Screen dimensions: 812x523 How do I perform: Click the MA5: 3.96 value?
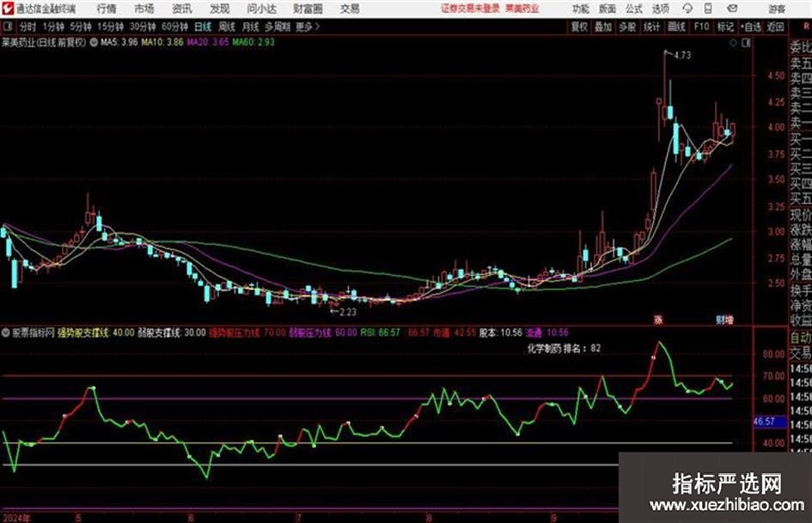coord(119,42)
